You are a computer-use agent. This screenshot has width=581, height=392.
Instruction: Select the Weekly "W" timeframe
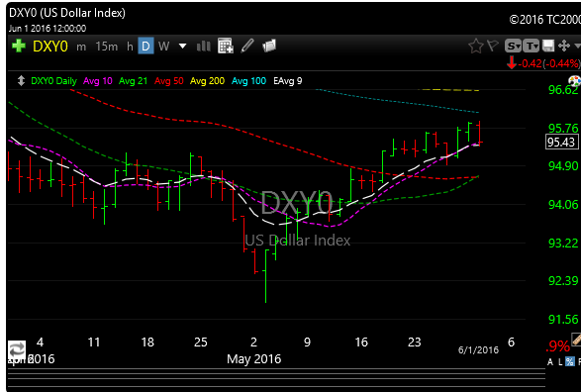click(163, 47)
